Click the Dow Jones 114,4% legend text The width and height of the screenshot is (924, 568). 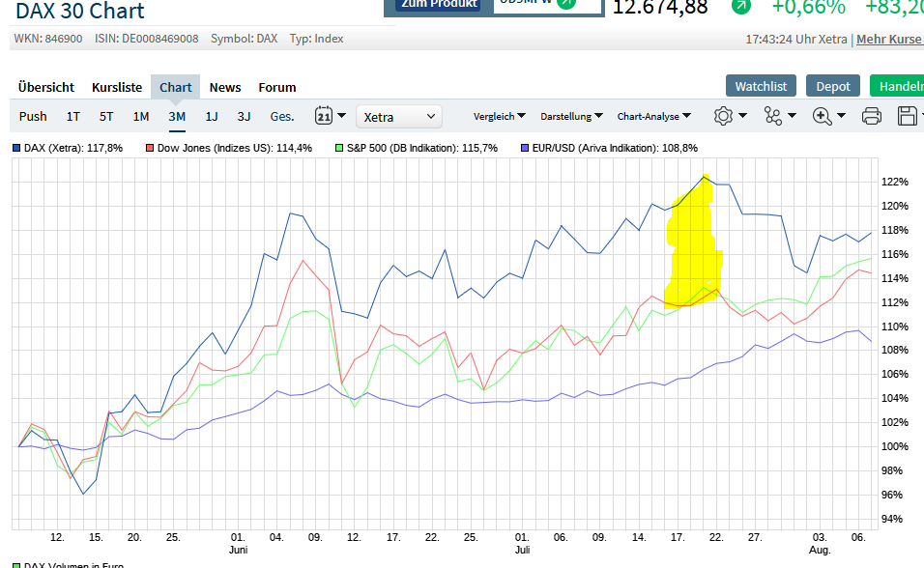235,149
